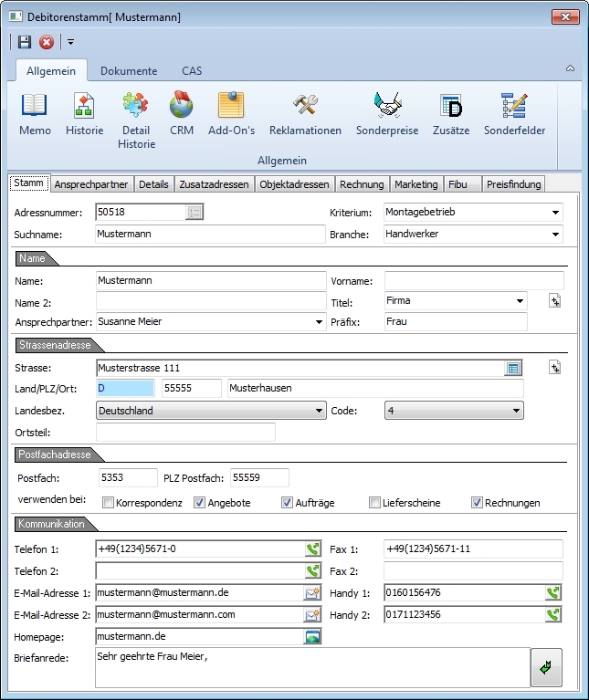Click the save disk icon in quick toolbar
This screenshot has width=589, height=700.
click(x=24, y=42)
